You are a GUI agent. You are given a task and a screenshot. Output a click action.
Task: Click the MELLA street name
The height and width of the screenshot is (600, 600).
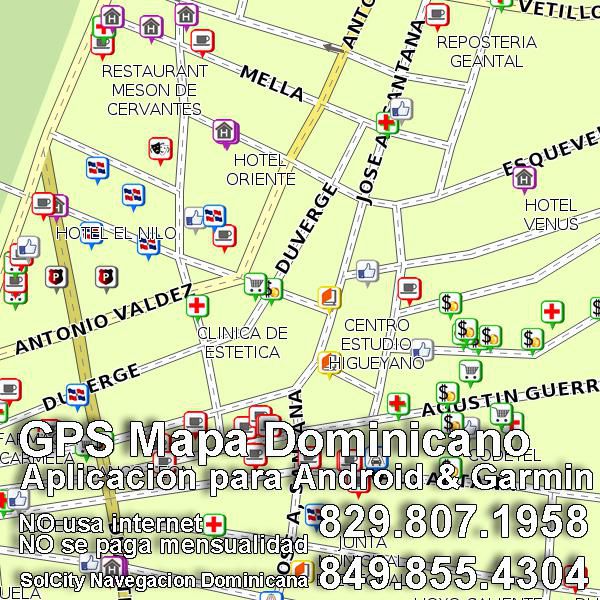click(x=272, y=83)
